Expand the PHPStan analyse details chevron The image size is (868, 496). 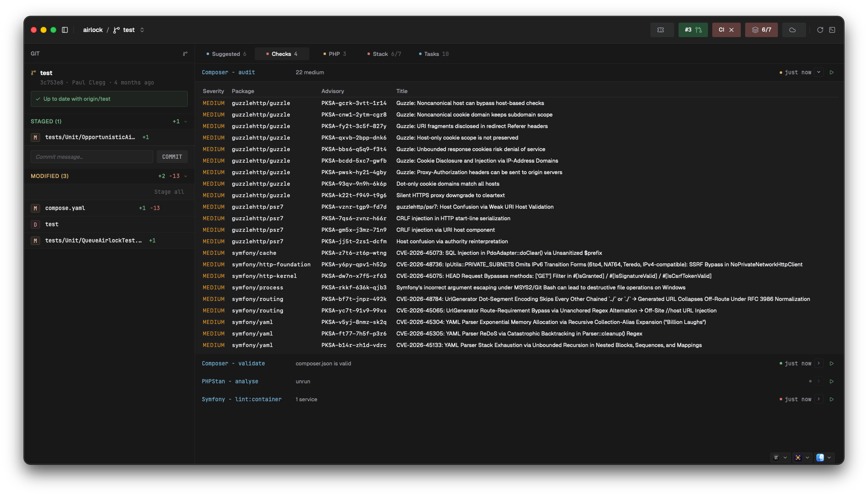click(x=818, y=382)
